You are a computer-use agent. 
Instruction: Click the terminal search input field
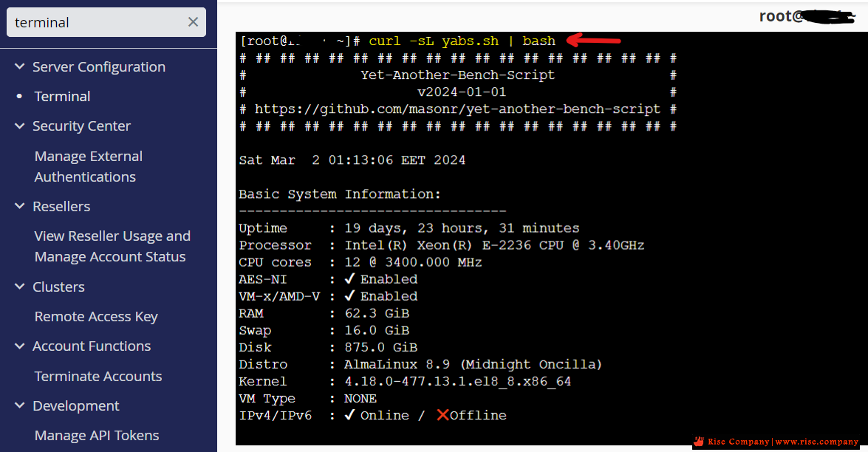pyautogui.click(x=96, y=22)
